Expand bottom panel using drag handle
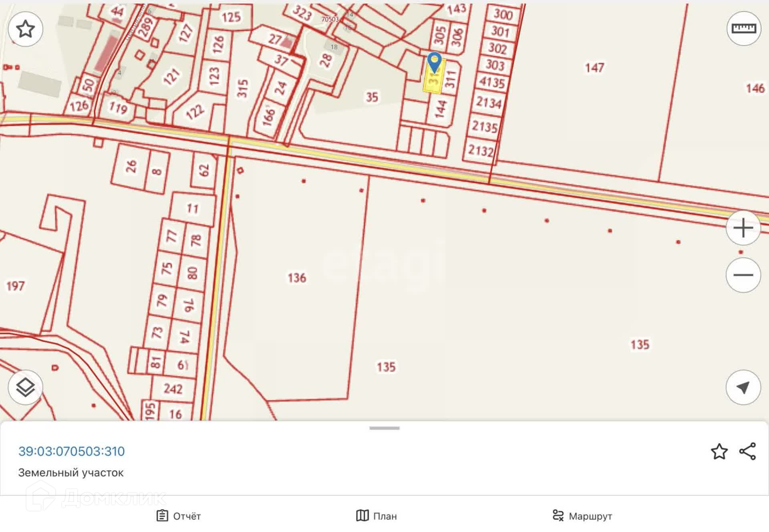The image size is (769, 532). 384,428
